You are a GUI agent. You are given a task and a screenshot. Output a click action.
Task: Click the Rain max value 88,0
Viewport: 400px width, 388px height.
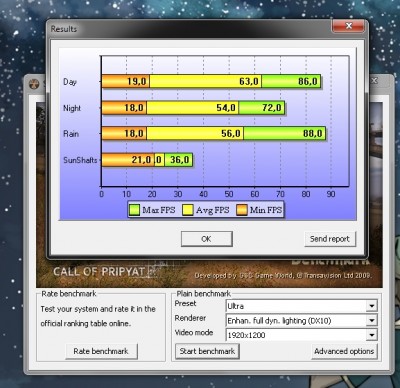click(313, 134)
